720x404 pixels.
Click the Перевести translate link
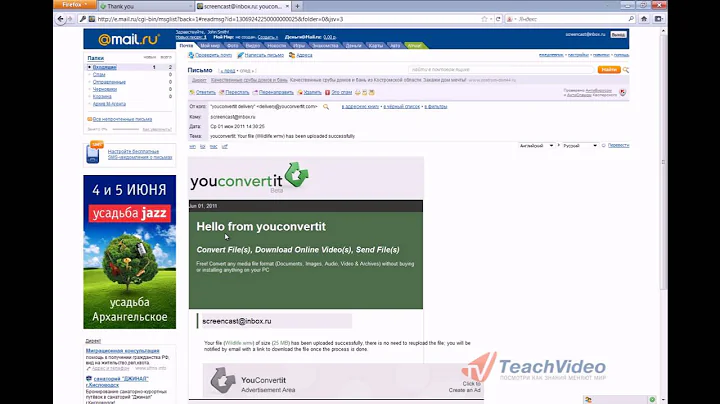coord(619,146)
